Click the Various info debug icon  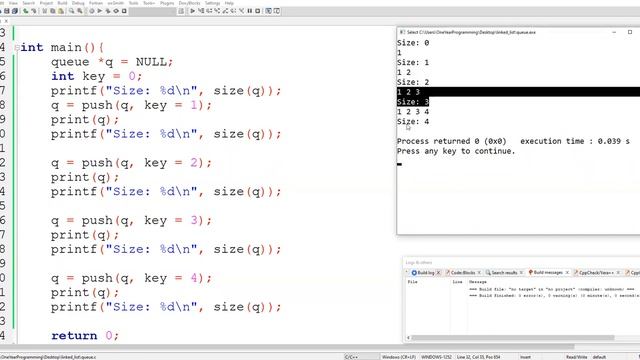(277, 11)
